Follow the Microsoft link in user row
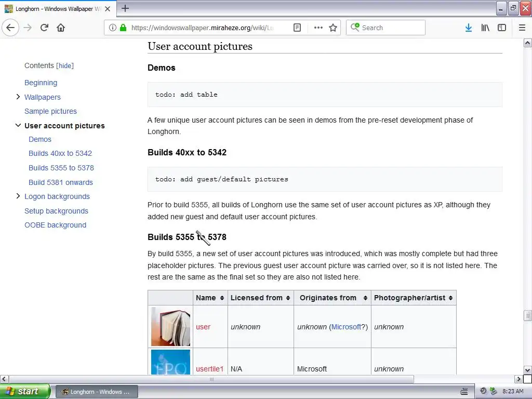The image size is (532, 399). tap(346, 327)
